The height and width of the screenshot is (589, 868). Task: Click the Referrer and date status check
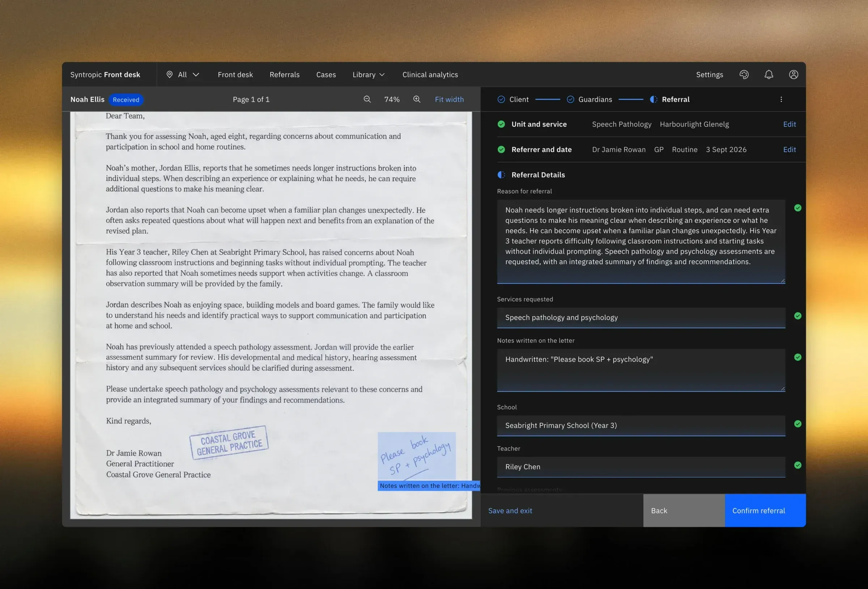click(501, 150)
